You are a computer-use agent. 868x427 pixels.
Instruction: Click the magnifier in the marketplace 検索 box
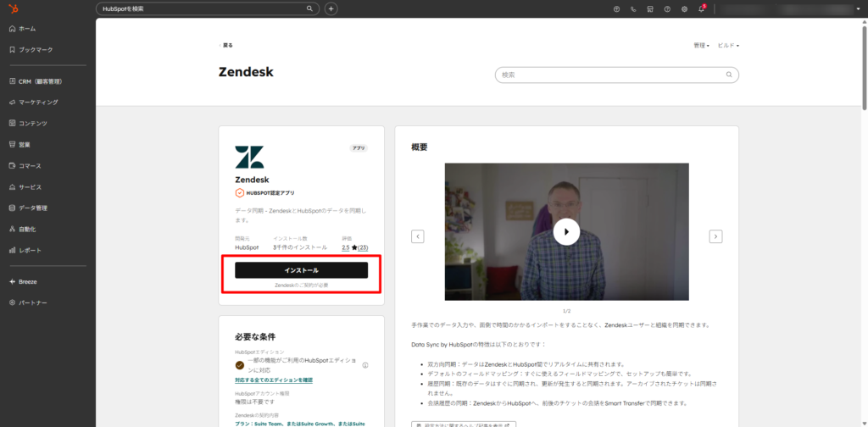729,75
